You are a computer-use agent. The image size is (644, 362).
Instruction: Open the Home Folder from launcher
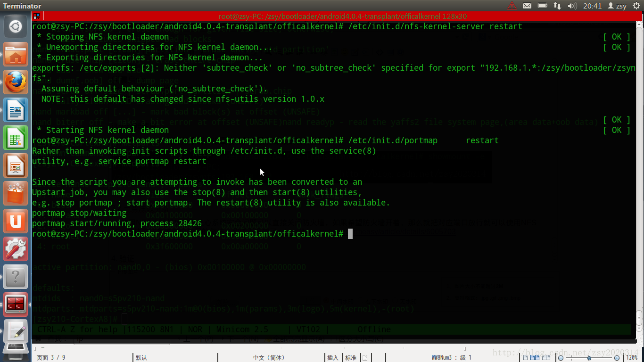coord(16,55)
